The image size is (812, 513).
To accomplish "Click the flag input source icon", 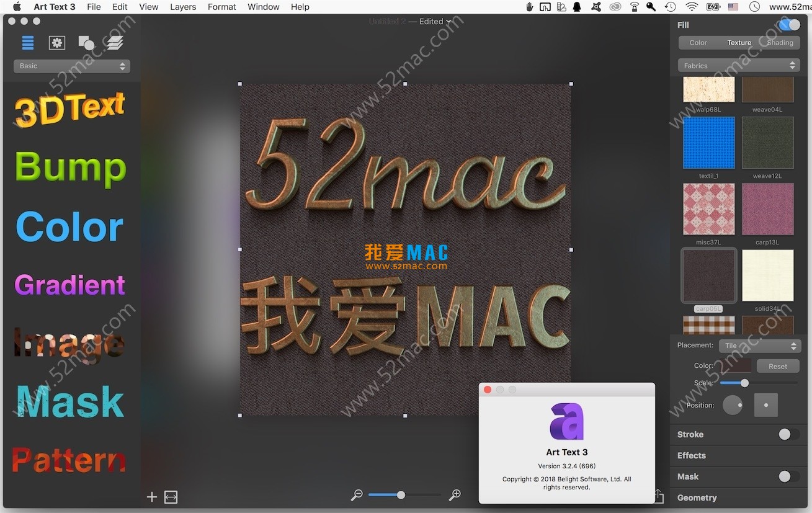I will pyautogui.click(x=733, y=7).
